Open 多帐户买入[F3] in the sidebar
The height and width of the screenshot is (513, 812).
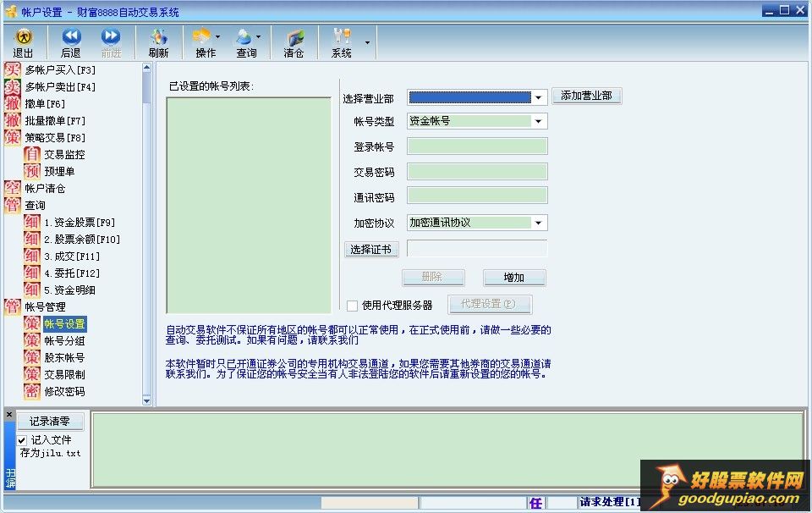(x=60, y=70)
